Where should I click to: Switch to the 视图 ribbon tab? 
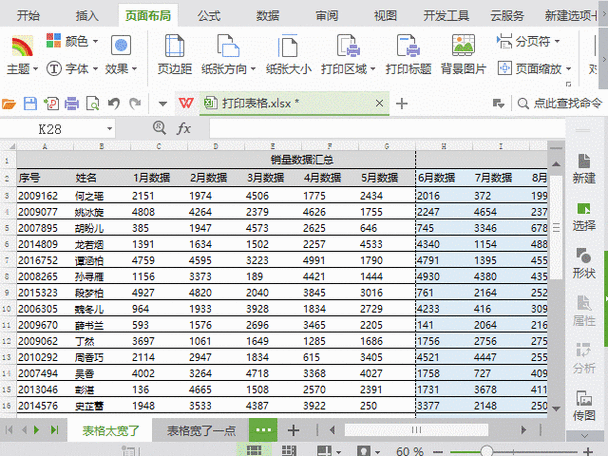point(385,16)
